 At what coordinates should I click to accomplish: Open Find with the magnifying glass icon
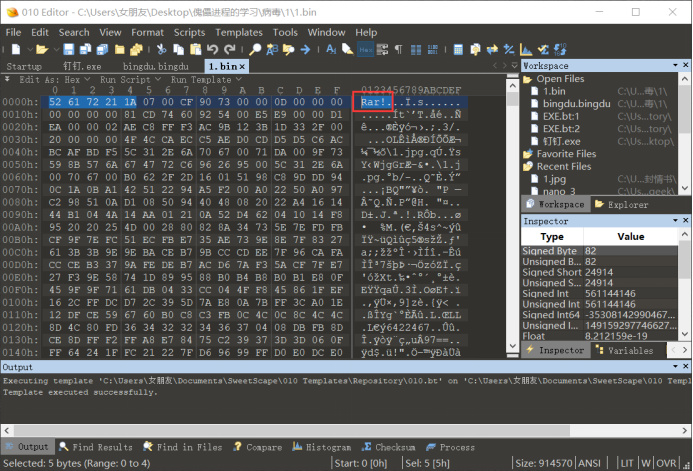tap(255, 49)
